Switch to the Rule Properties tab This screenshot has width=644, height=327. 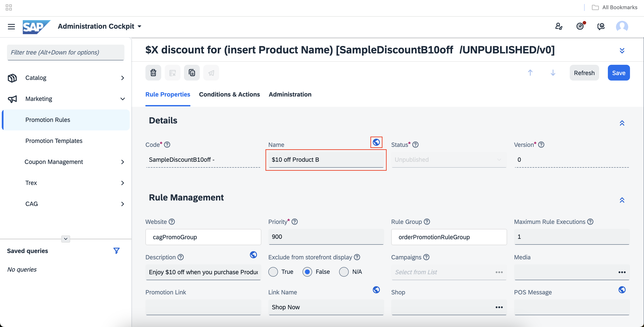pyautogui.click(x=168, y=94)
